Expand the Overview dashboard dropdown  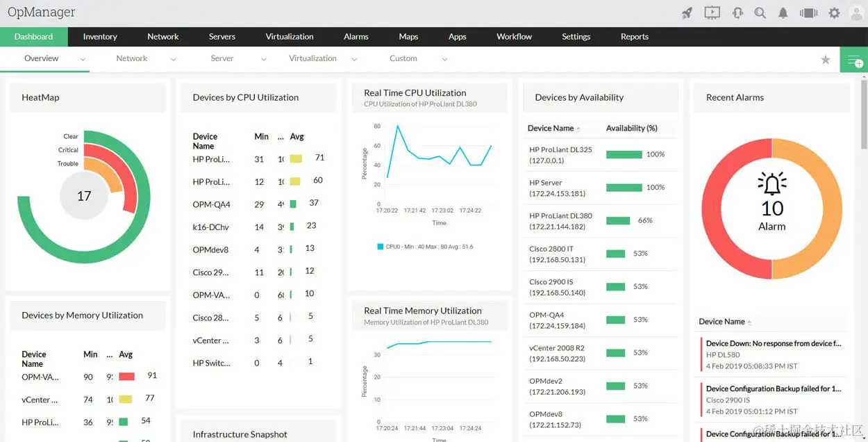click(x=82, y=60)
